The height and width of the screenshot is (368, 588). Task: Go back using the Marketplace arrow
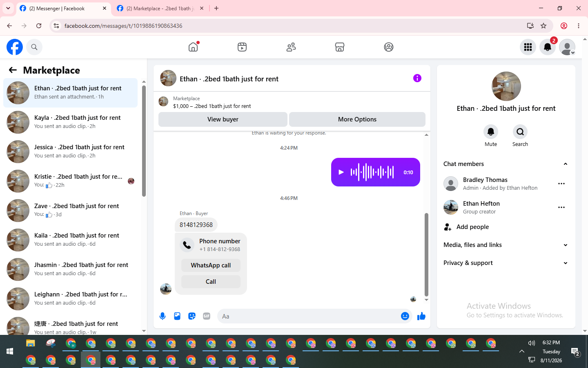(x=13, y=70)
